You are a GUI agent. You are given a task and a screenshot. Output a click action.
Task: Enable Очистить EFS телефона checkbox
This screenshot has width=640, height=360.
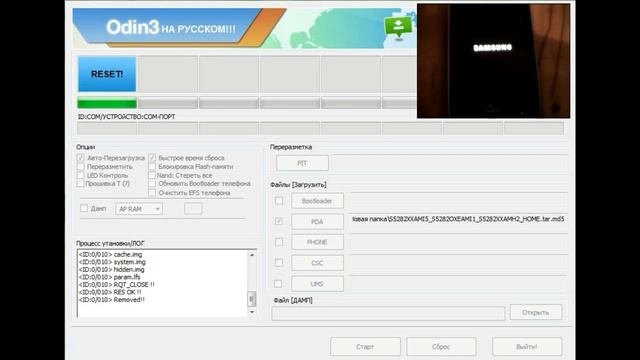tap(152, 193)
